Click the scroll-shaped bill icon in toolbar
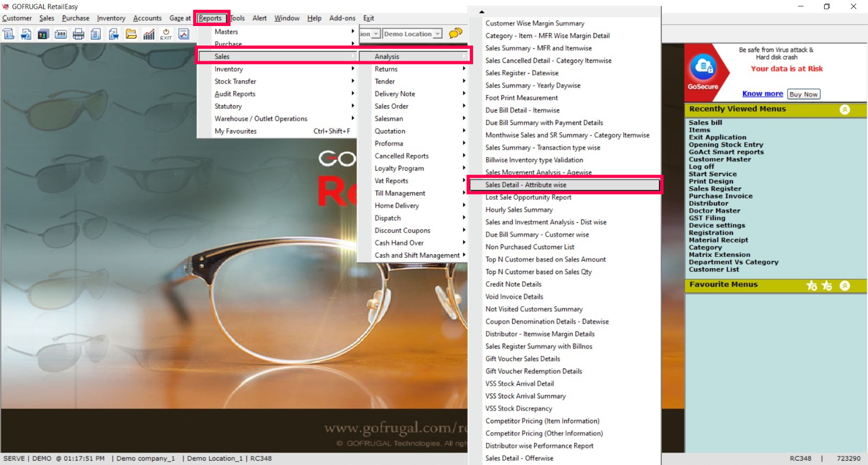Screen dimensions: 868x465 pyautogui.click(x=9, y=34)
